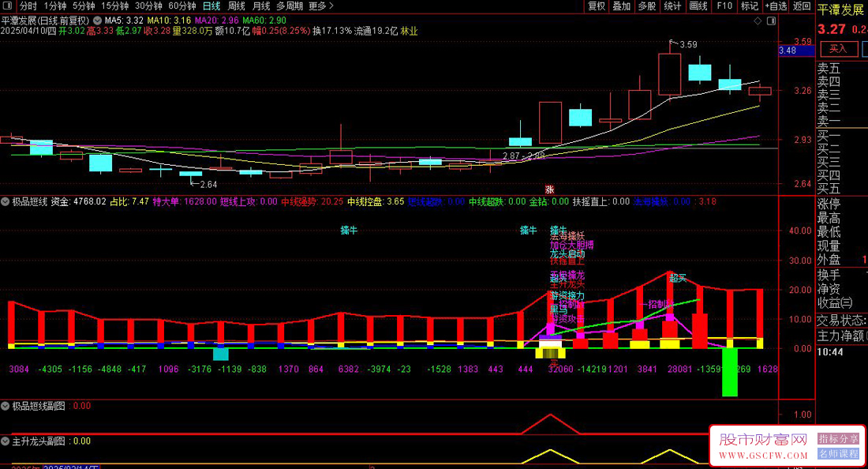Click the 32060 fund flow value
868x469 pixels.
click(561, 369)
